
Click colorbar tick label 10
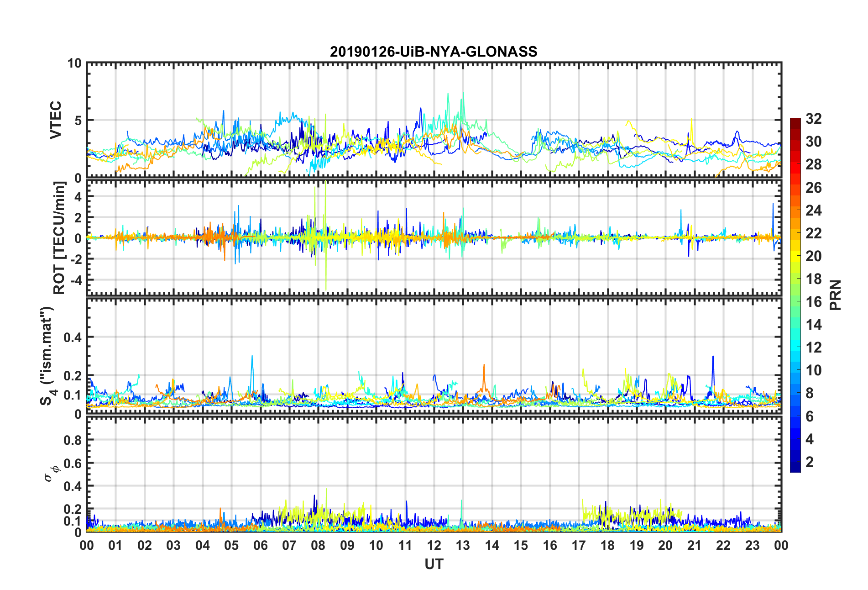click(x=814, y=370)
